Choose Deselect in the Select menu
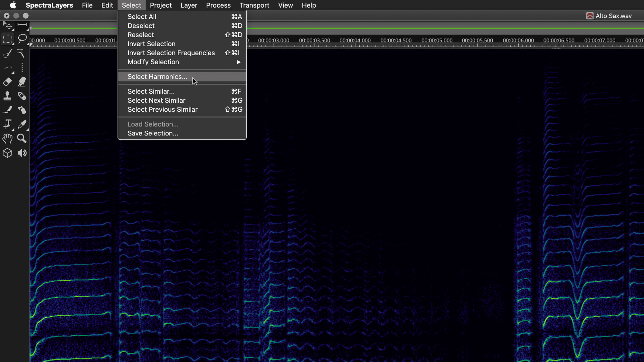The width and height of the screenshot is (644, 362). (182, 26)
